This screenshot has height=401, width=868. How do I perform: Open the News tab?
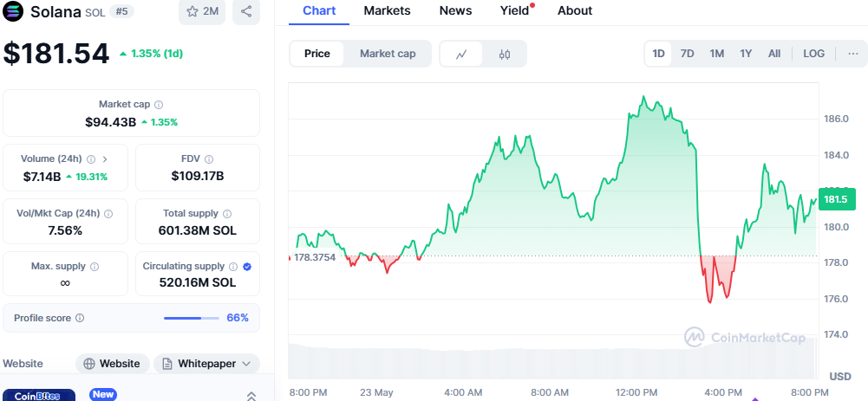[455, 11]
